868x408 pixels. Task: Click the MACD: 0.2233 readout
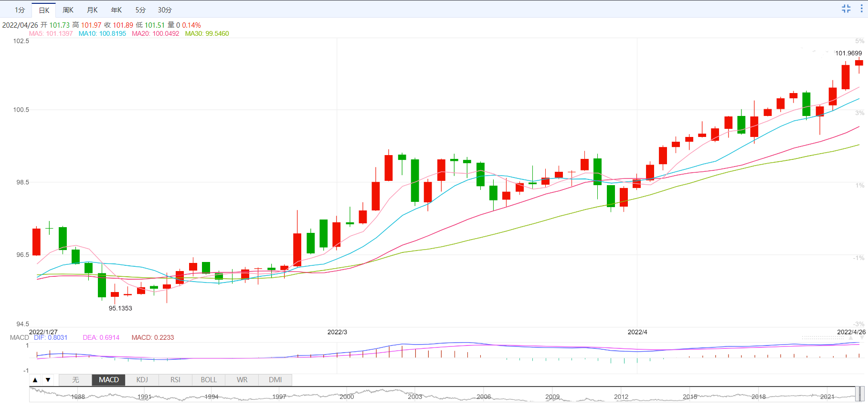153,337
